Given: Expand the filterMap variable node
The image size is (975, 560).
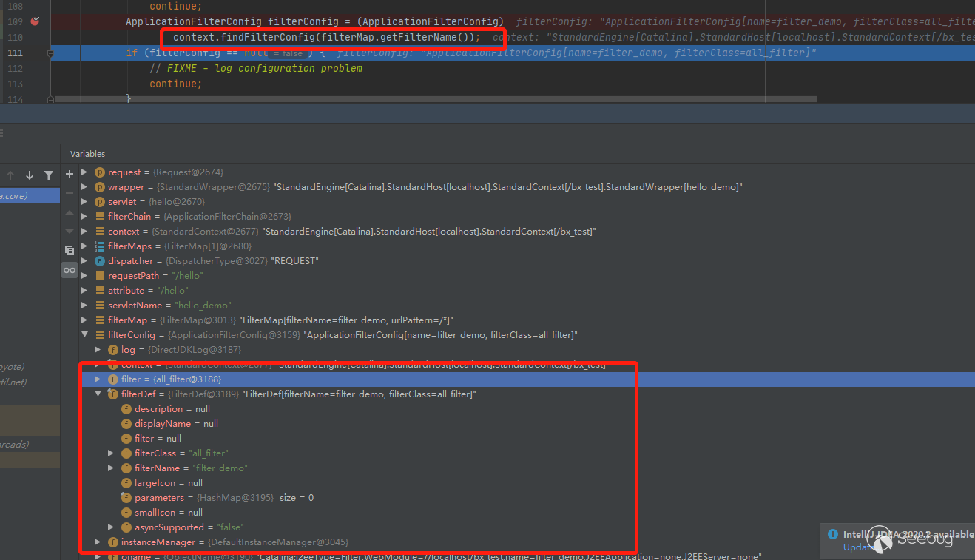Looking at the screenshot, I should pyautogui.click(x=85, y=320).
